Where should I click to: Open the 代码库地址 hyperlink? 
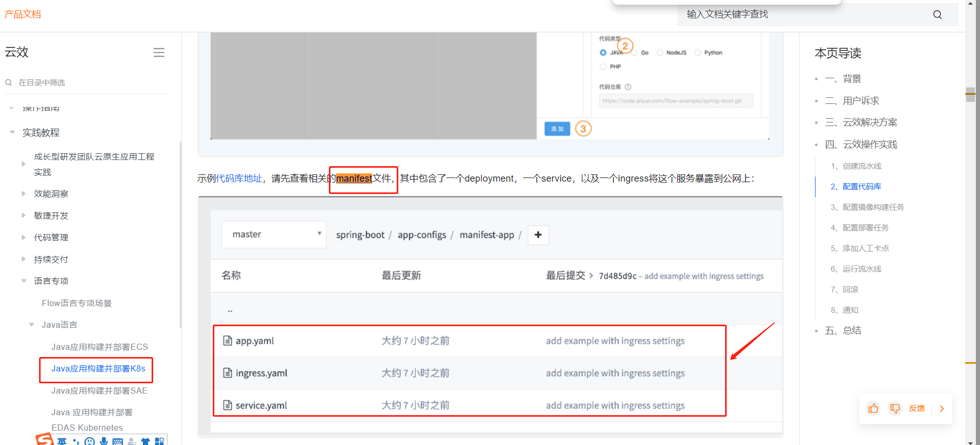pos(239,179)
